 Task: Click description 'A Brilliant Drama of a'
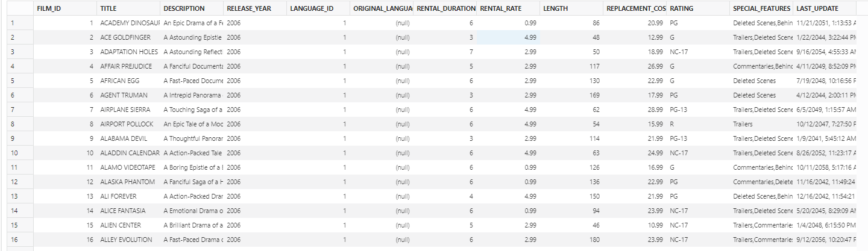click(x=191, y=225)
